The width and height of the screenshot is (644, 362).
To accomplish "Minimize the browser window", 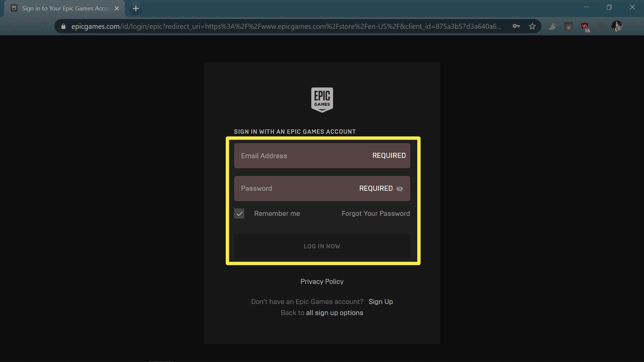I will 587,7.
